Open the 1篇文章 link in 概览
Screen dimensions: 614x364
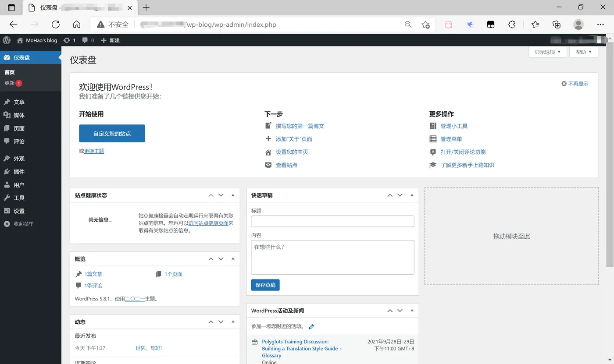[x=93, y=274]
